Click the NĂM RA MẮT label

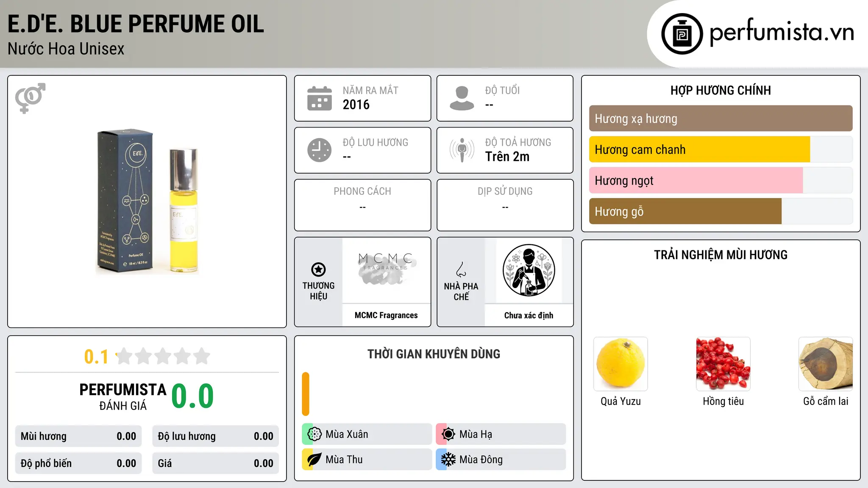(x=370, y=90)
